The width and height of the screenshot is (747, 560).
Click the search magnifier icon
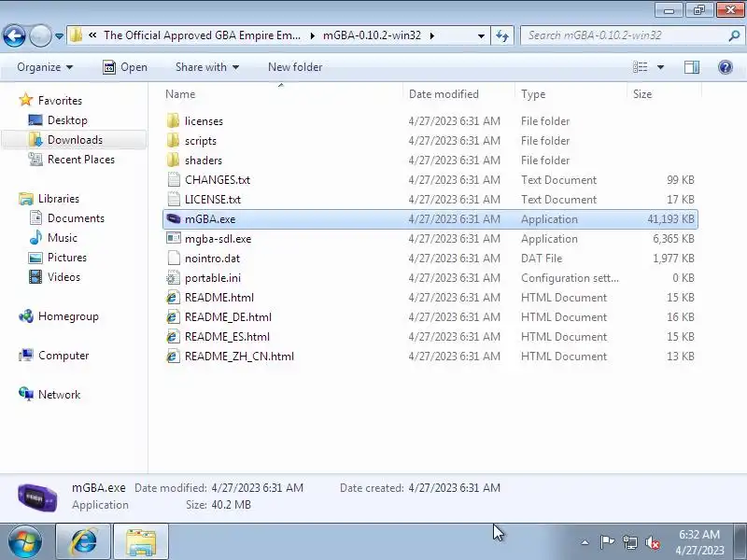[x=734, y=35]
